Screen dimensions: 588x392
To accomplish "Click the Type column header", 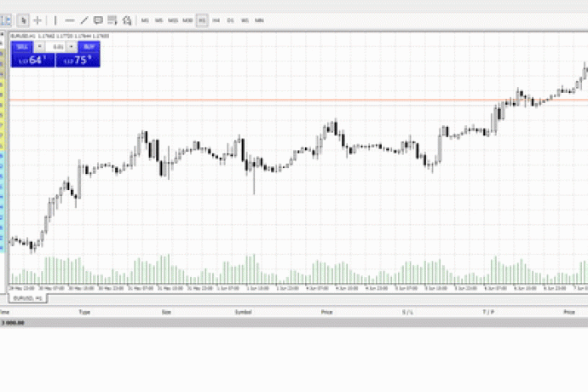I will click(x=84, y=312).
